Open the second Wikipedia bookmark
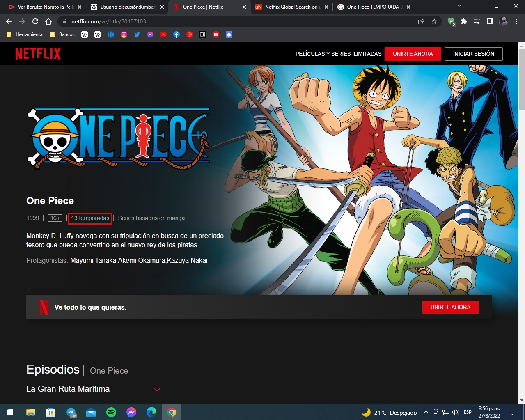This screenshot has height=420, width=525. 98,34
